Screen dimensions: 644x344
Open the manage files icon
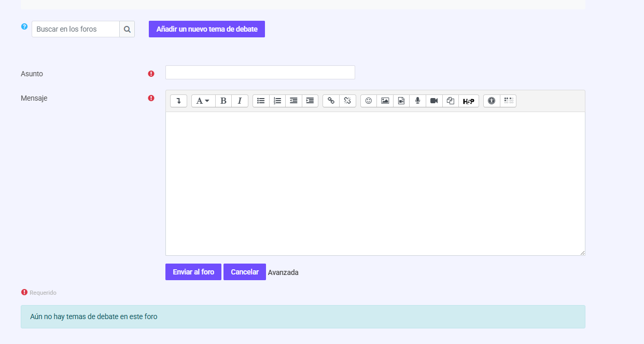click(451, 101)
